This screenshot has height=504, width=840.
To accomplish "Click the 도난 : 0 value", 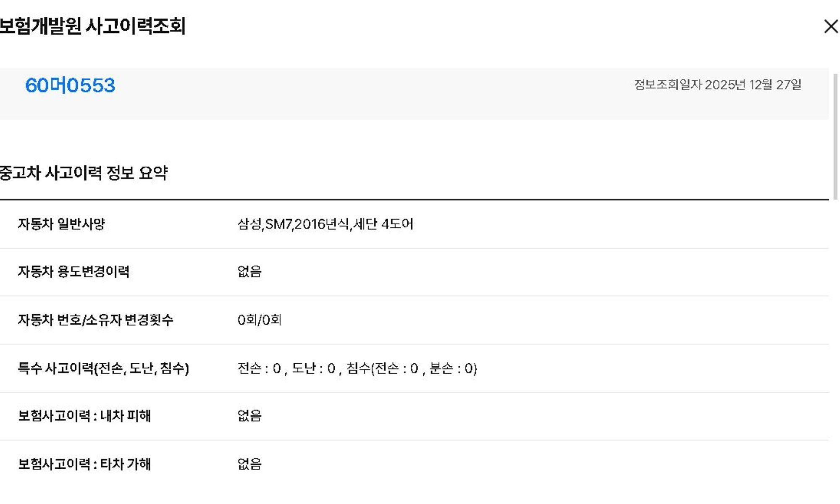I will click(314, 368).
